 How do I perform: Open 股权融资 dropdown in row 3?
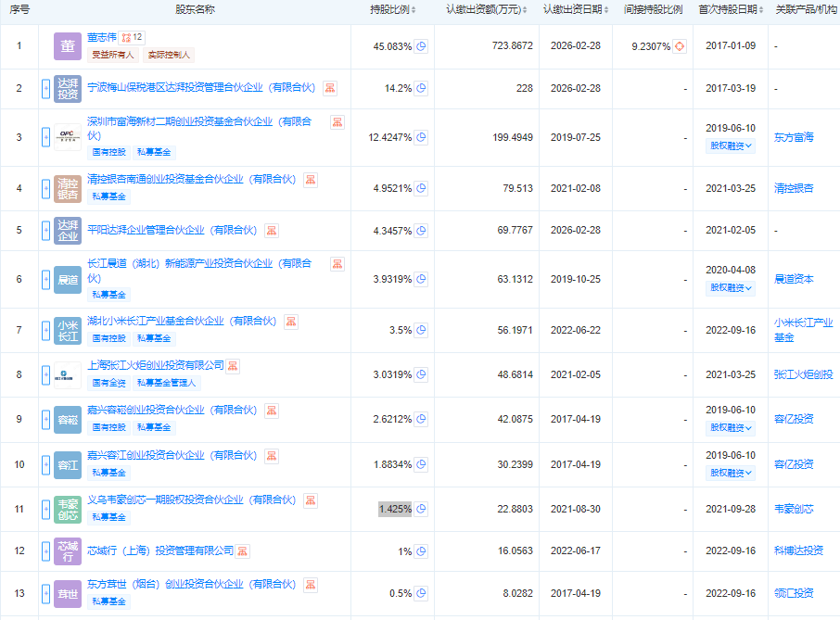pyautogui.click(x=731, y=146)
